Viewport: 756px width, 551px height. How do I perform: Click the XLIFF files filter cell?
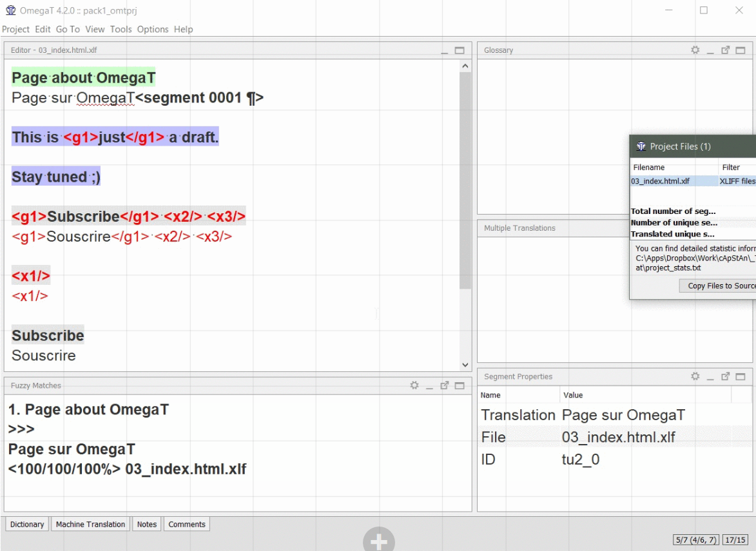(737, 181)
